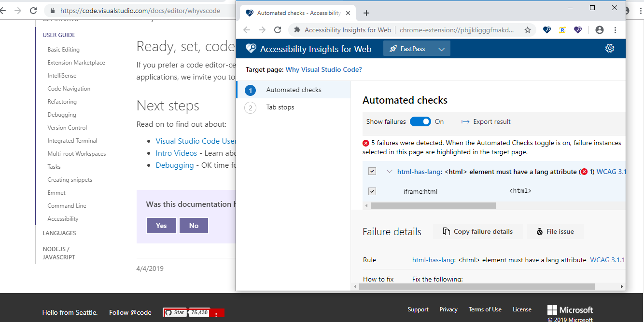Turn off the Show failures toggle
644x322 pixels.
[420, 121]
